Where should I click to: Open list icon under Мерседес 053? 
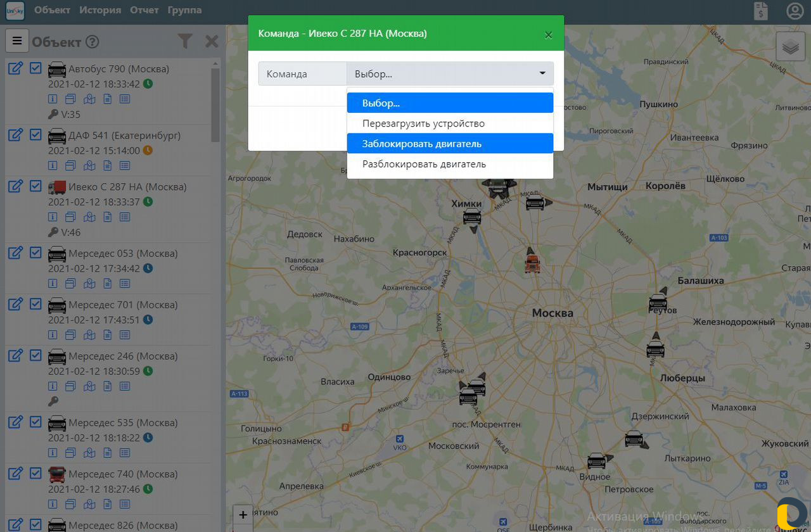pos(125,284)
